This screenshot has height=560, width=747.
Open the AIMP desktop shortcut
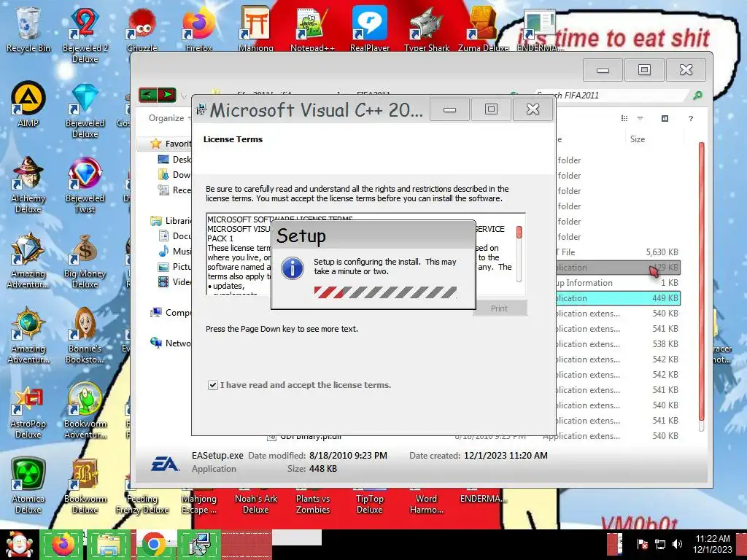click(28, 104)
